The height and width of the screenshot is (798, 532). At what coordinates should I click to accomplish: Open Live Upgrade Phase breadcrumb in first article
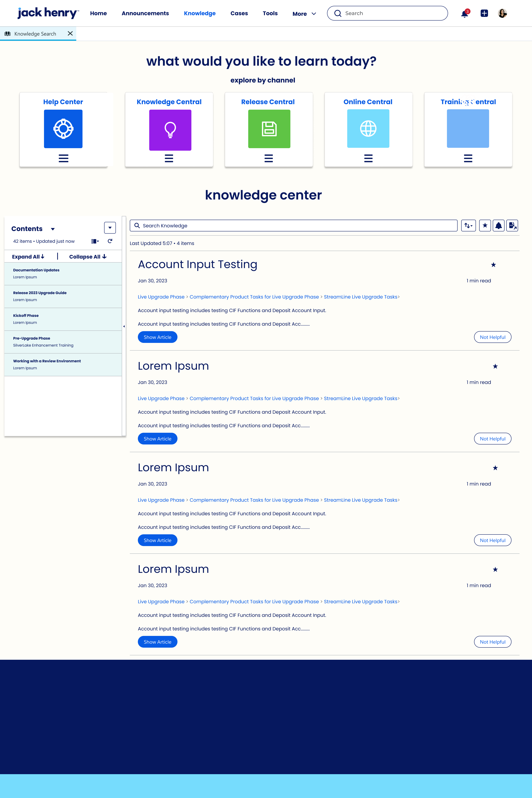pyautogui.click(x=161, y=297)
